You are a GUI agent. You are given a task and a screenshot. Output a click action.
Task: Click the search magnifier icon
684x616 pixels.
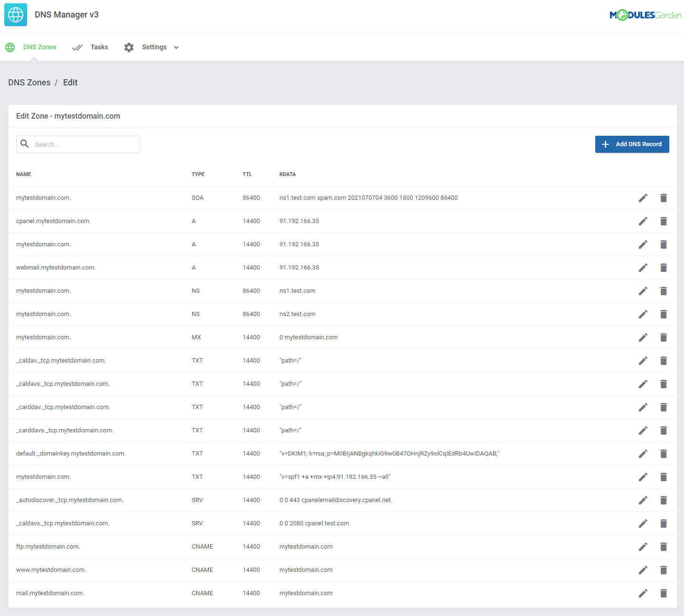point(25,144)
